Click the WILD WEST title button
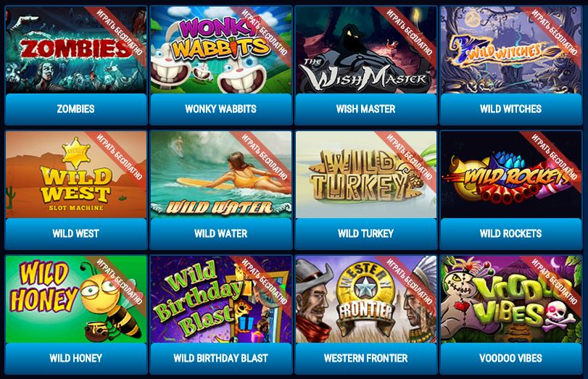This screenshot has width=588, height=379. coord(76,233)
